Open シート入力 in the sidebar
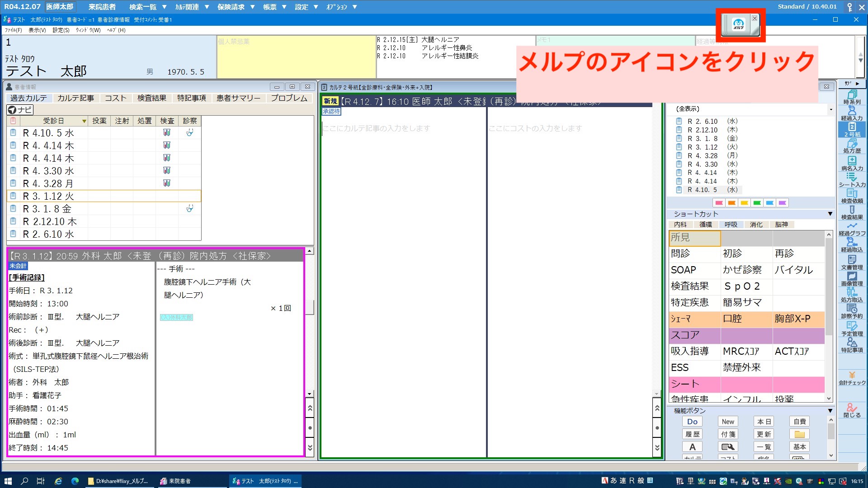This screenshot has height=488, width=868. 852,180
